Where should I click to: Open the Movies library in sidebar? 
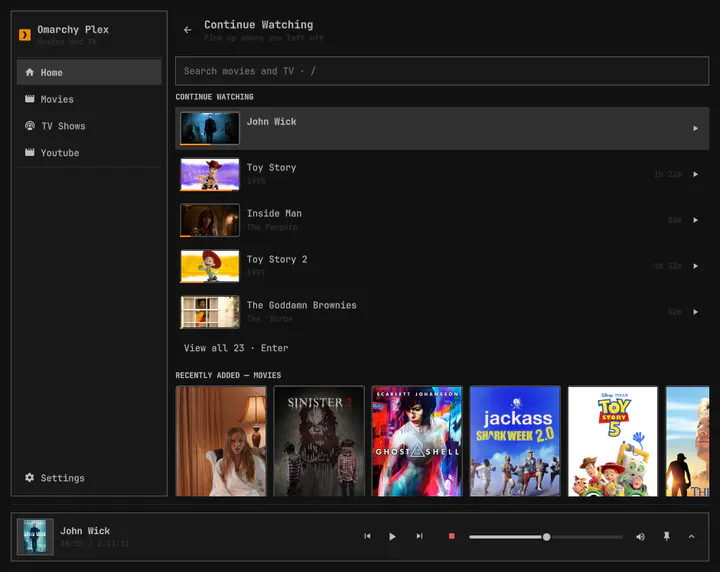(89, 99)
